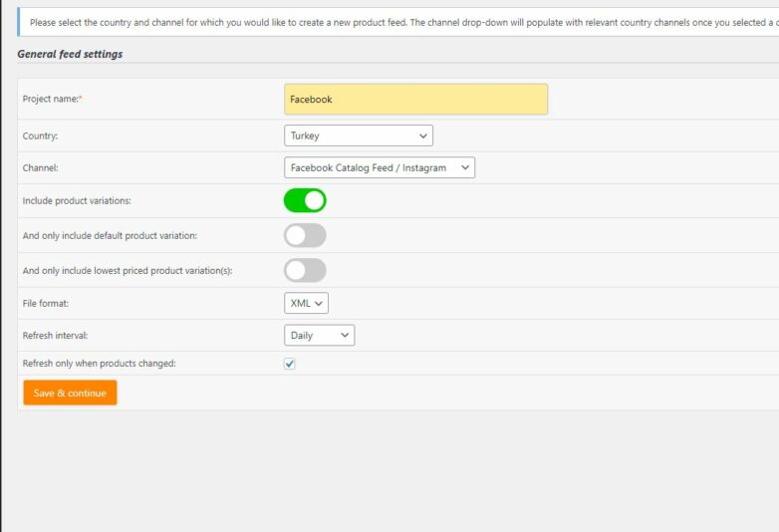
Task: Click the Channel label text
Action: click(x=41, y=168)
